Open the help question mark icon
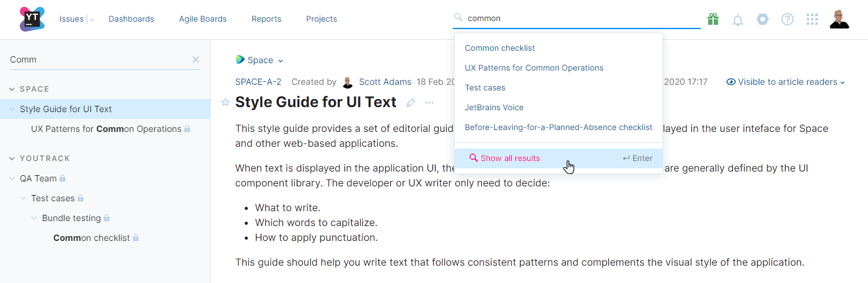 click(x=787, y=19)
